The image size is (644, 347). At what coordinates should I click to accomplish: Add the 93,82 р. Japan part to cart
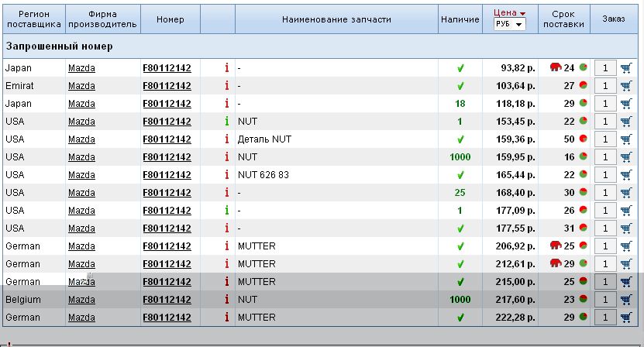[626, 68]
